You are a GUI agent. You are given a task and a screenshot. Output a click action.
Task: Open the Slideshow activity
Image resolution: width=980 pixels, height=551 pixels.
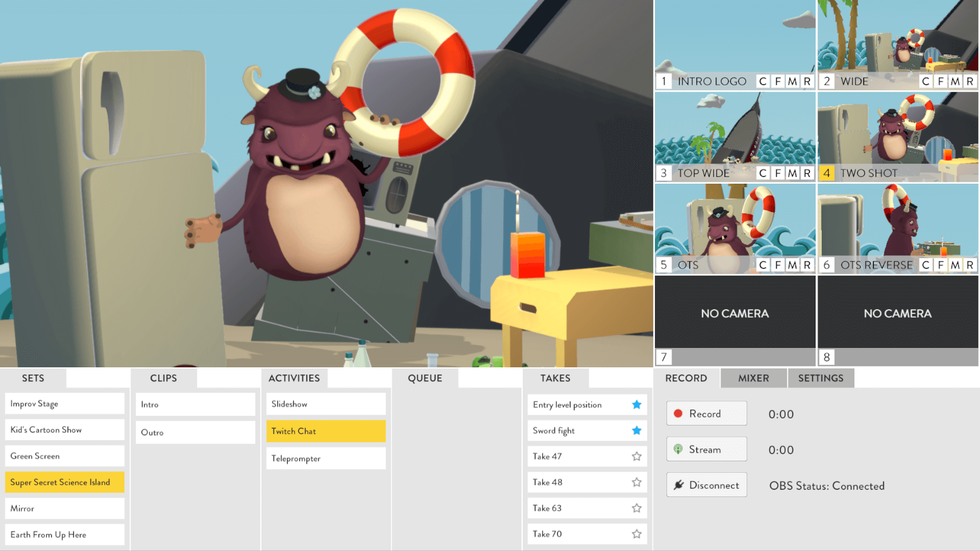pos(326,404)
